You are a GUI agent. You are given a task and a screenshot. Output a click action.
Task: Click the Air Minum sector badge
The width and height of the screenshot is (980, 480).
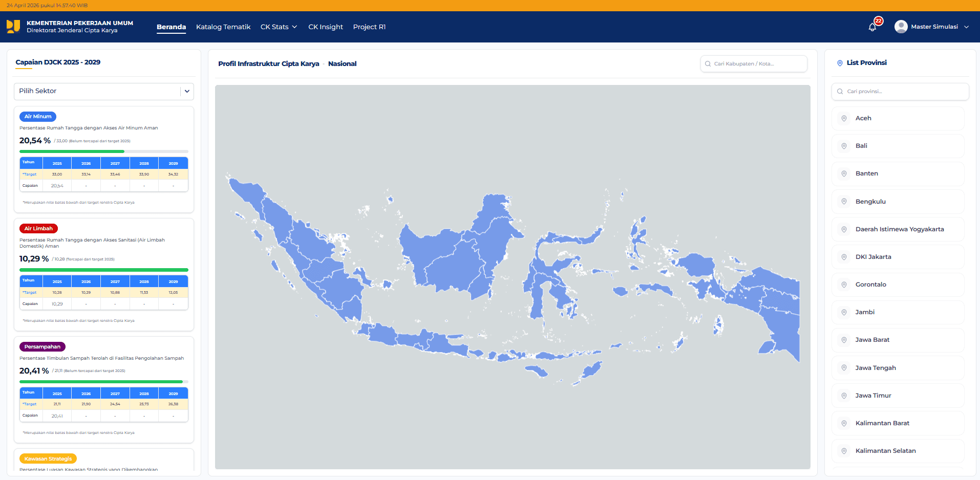tap(38, 117)
